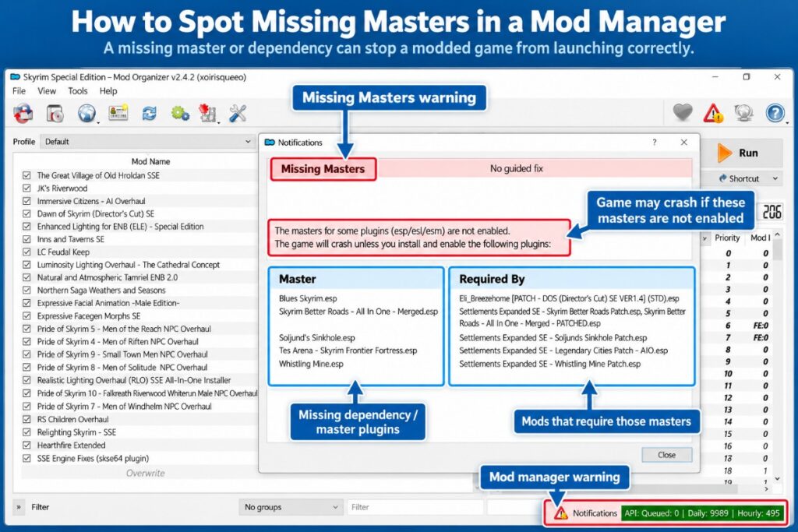Select Pride of Skyrim 7 - Men of Windhelm
Screen dimensions: 798x532
[x=139, y=407]
